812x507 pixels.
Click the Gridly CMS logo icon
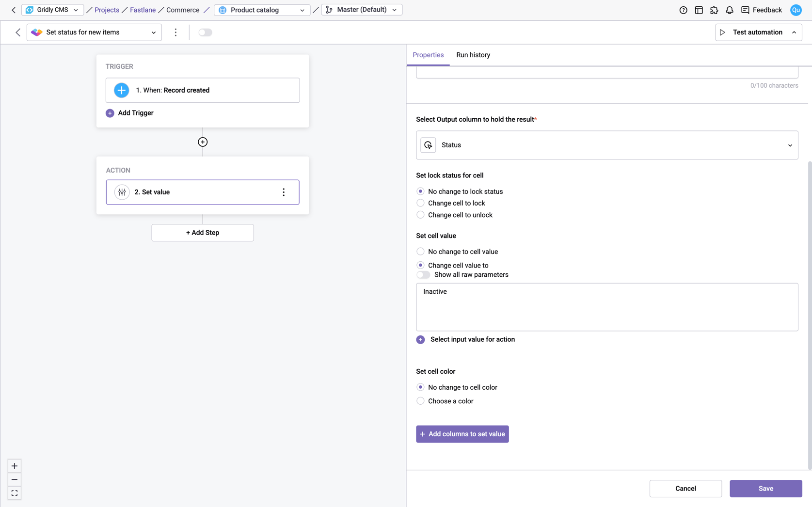point(30,10)
